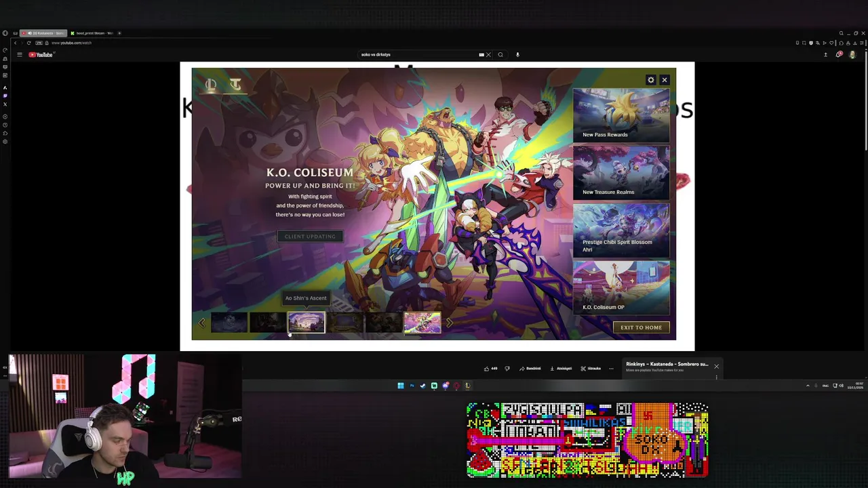Viewport: 868px width, 488px height.
Task: Open the YouTube account avatar menu
Action: pos(852,55)
